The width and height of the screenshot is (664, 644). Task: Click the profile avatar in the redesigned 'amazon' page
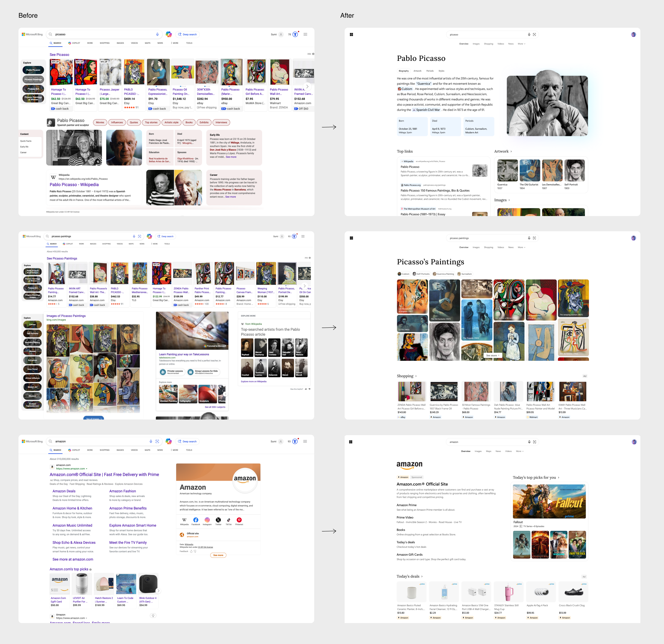[x=634, y=442]
